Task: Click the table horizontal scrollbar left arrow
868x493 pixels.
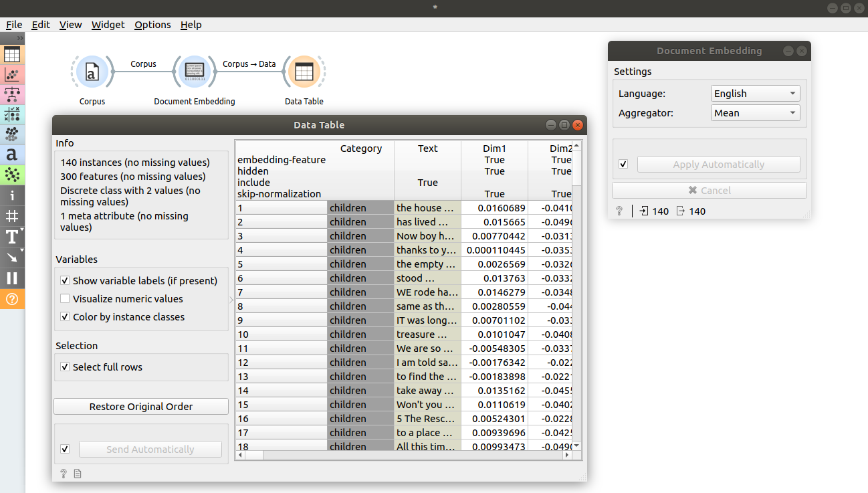Action: pos(241,455)
